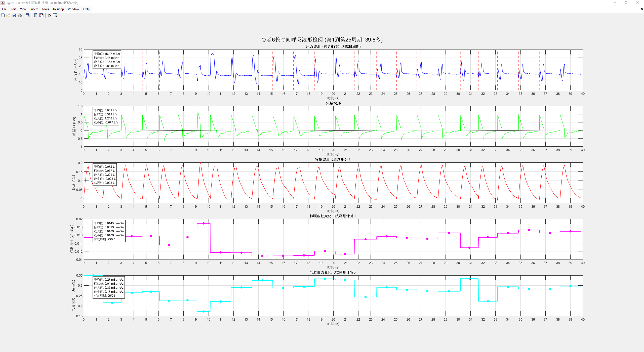Click the airway resistance subplot title 气道阻力变化
This screenshot has width=644, height=352.
tap(333, 272)
